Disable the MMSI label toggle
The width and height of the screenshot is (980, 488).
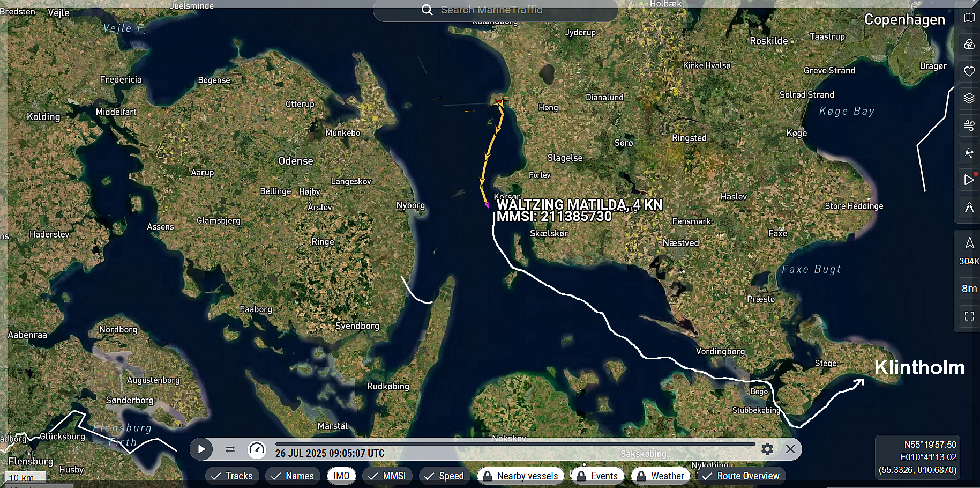click(x=387, y=476)
